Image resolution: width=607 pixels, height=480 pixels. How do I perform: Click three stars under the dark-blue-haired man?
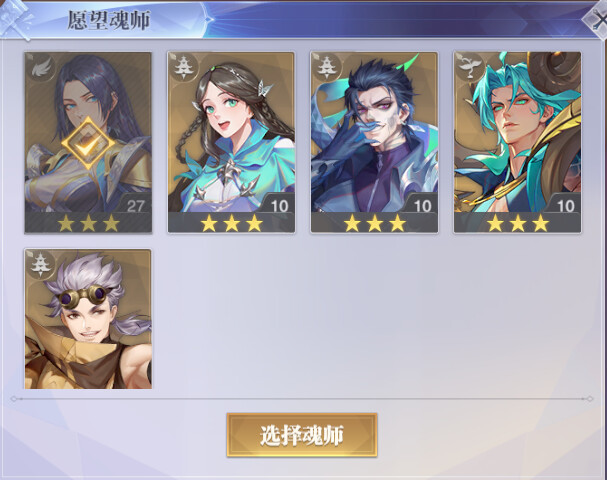(374, 223)
